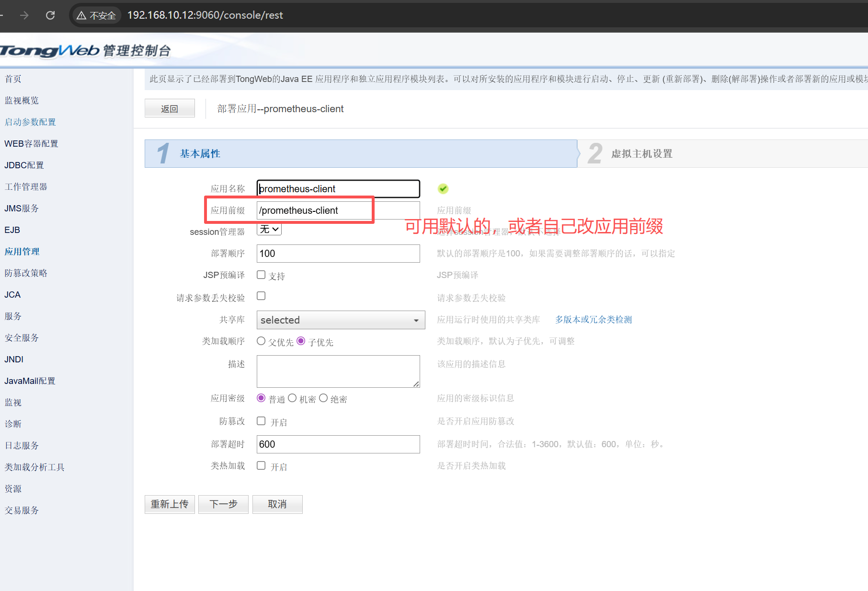Screen dimensions: 868x591
Task: Tick the JSP预编译 支持 checkbox
Action: (x=261, y=275)
